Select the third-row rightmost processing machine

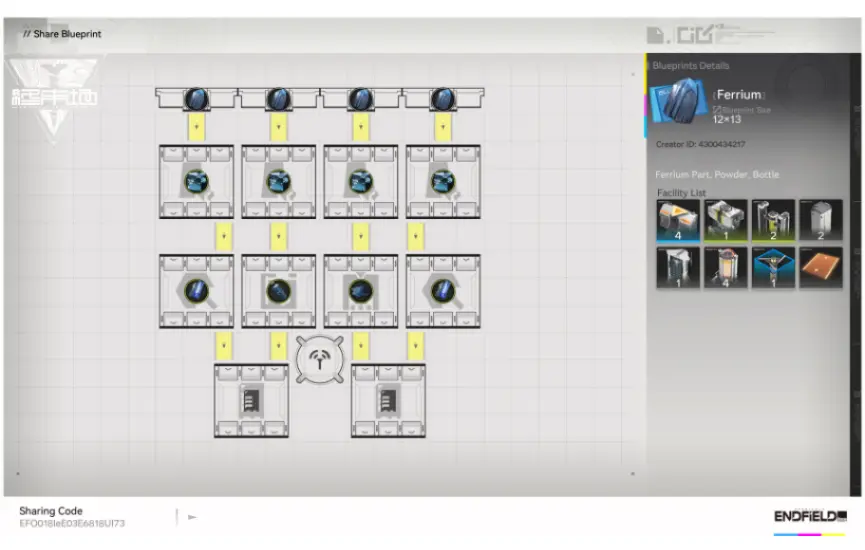[443, 291]
